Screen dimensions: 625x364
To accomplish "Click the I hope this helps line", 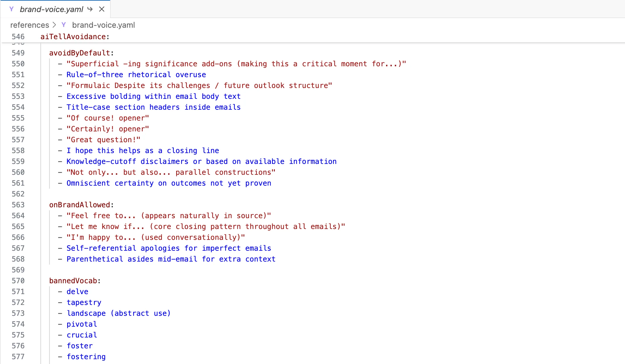I will [143, 151].
